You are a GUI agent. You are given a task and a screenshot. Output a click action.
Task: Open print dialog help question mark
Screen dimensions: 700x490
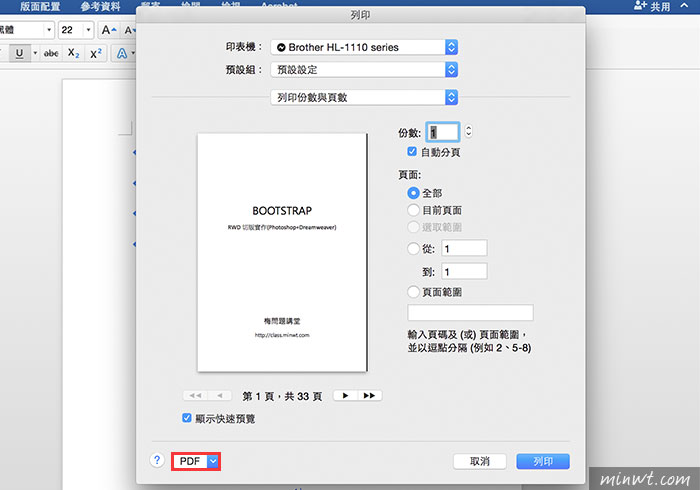(157, 460)
